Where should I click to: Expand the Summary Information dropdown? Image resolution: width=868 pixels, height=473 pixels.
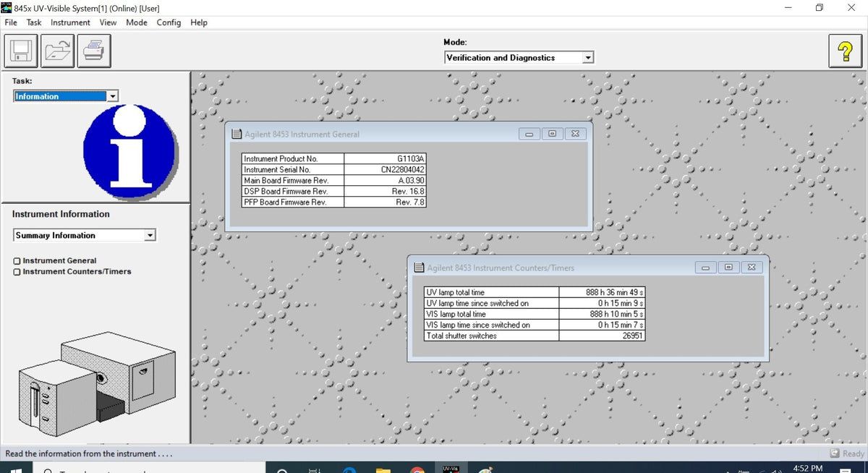[150, 235]
